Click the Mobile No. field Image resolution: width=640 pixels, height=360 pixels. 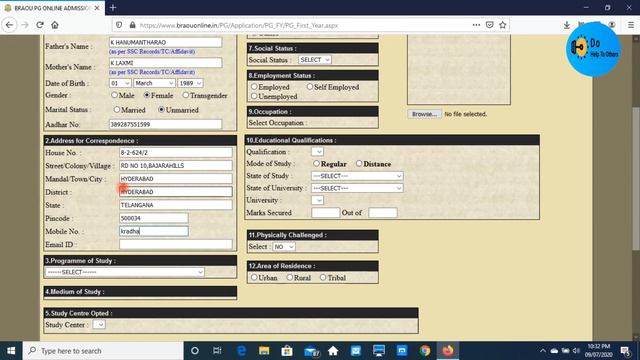click(x=153, y=231)
